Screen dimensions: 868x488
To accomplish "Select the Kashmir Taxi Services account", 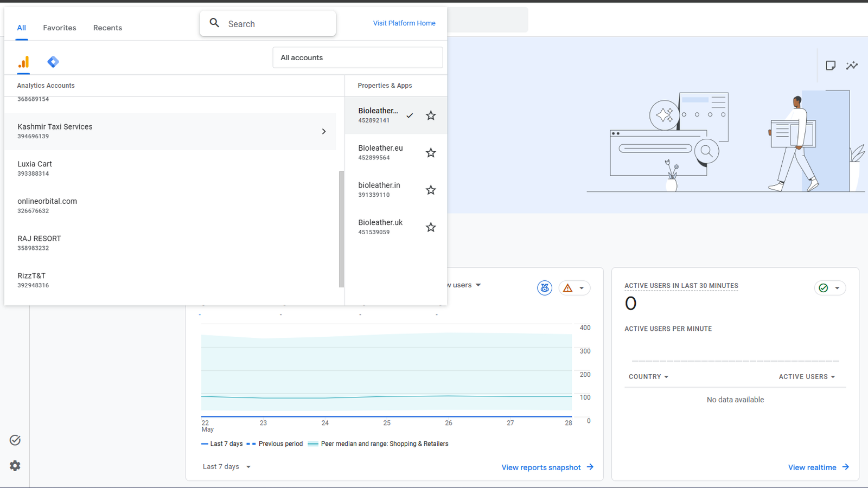I will pyautogui.click(x=170, y=131).
